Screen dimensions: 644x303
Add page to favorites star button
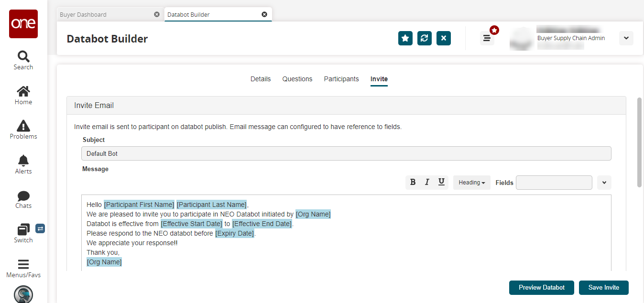(405, 38)
